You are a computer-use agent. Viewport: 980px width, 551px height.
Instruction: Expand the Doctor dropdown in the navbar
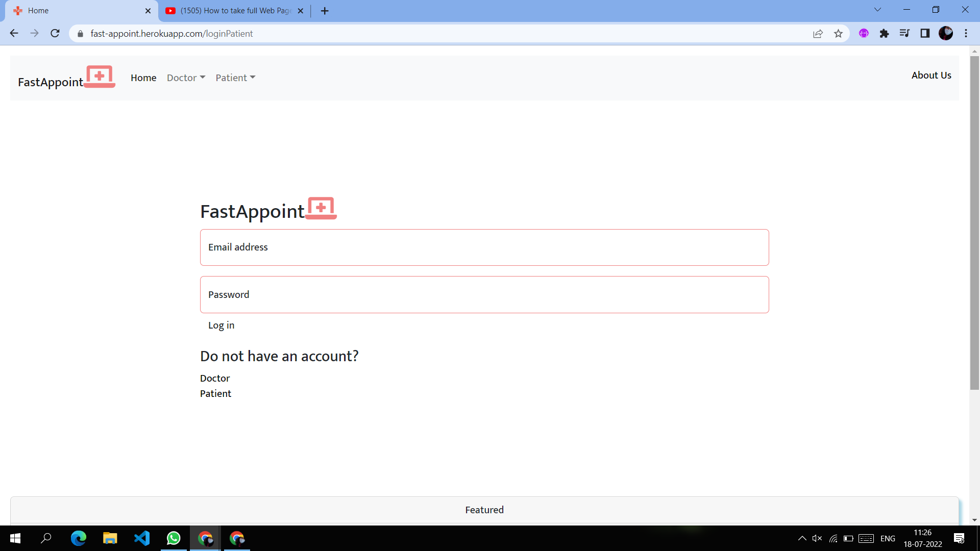coord(186,78)
